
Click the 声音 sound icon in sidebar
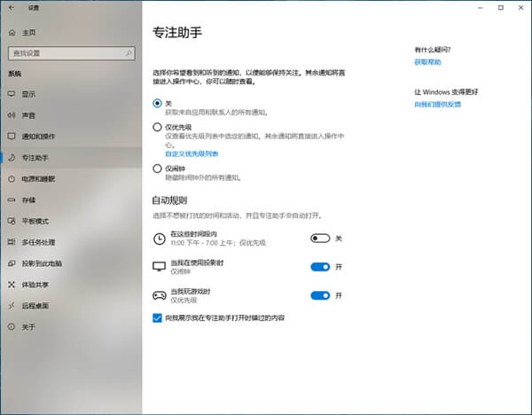[11, 115]
